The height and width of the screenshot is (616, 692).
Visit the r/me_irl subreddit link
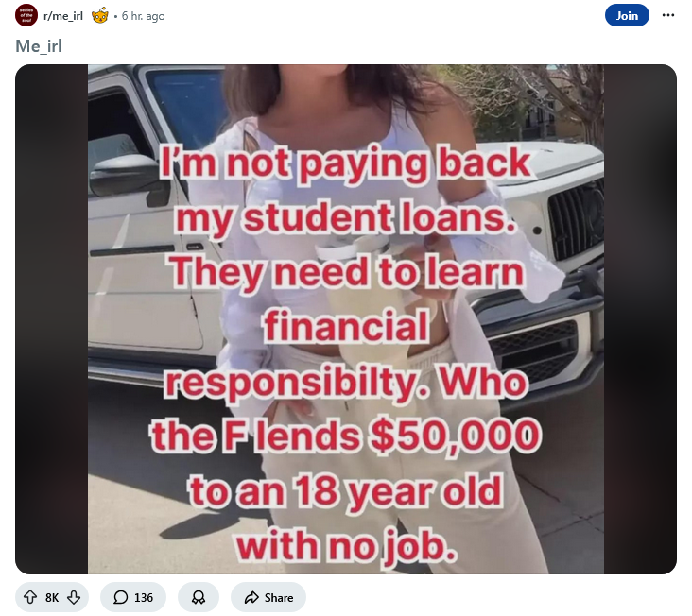click(x=63, y=16)
